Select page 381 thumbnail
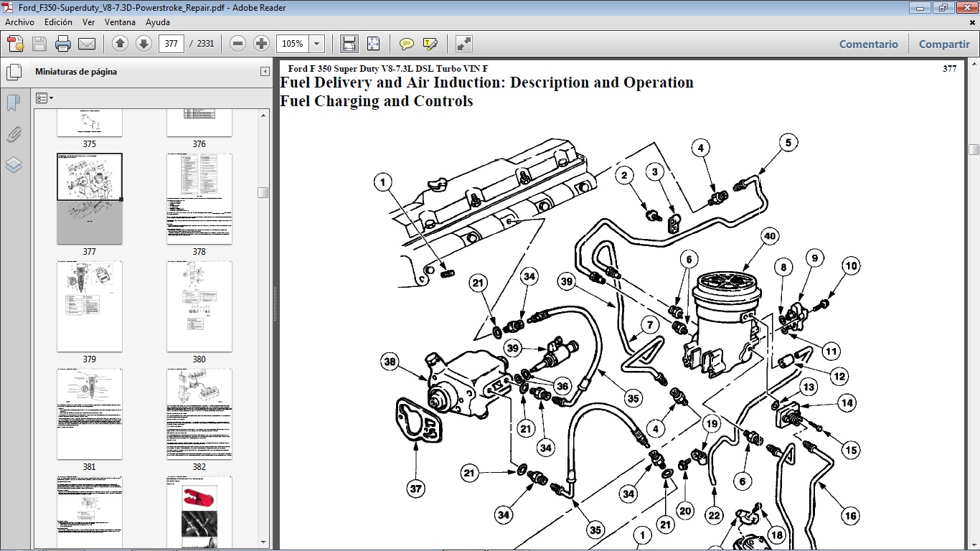This screenshot has height=551, width=980. 90,414
